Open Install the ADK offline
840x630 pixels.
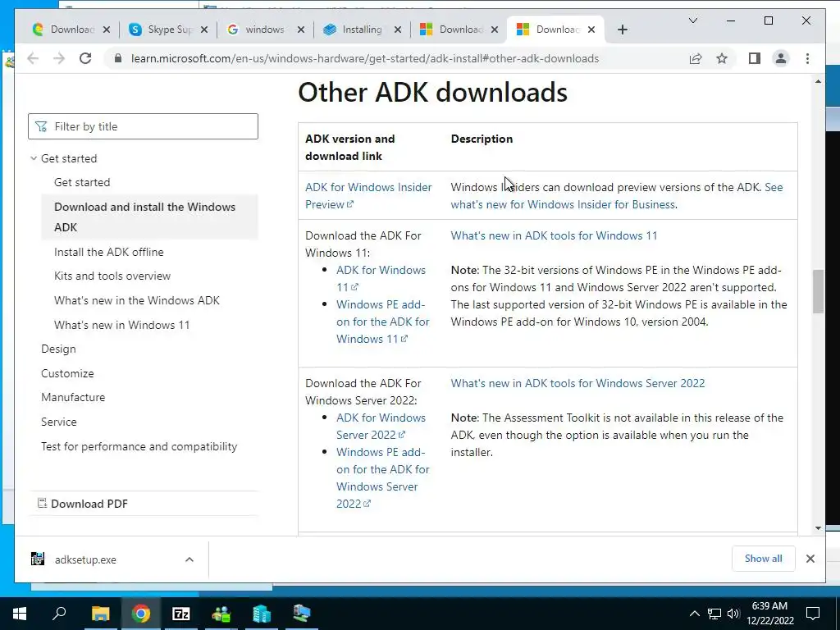(109, 252)
